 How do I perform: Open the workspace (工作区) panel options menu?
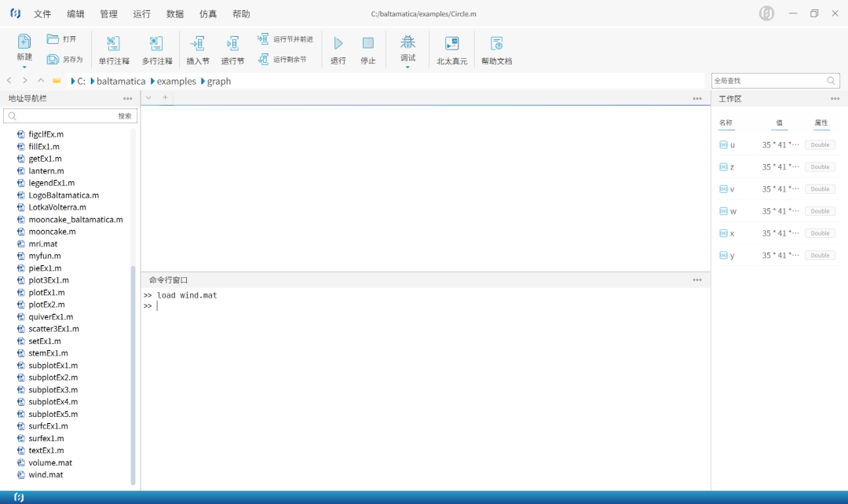coord(835,99)
